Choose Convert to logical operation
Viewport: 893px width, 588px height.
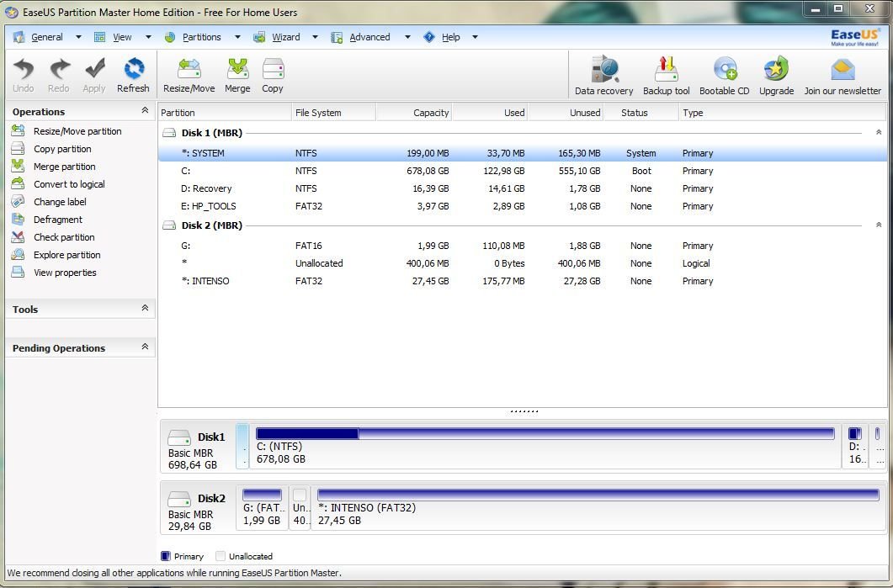point(69,184)
